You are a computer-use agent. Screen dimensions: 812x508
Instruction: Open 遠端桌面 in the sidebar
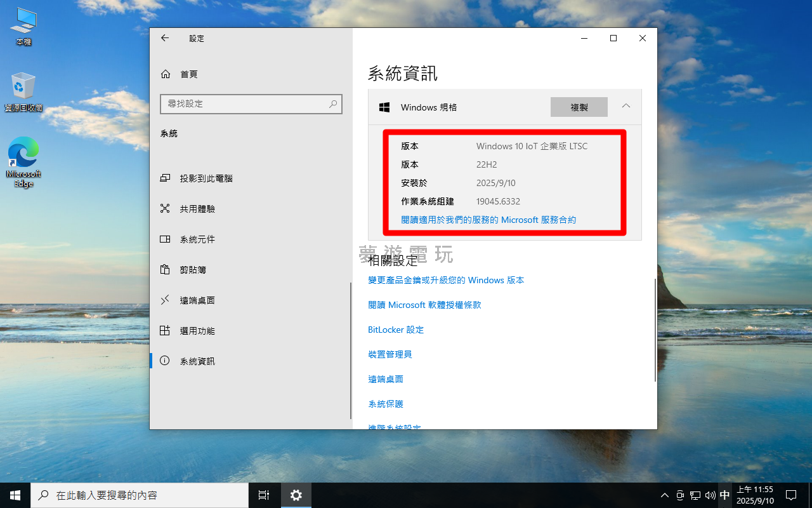pyautogui.click(x=197, y=300)
